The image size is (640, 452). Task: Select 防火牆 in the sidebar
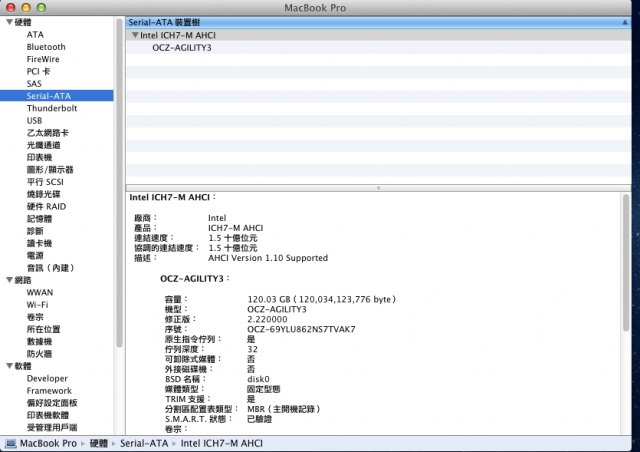click(x=39, y=354)
